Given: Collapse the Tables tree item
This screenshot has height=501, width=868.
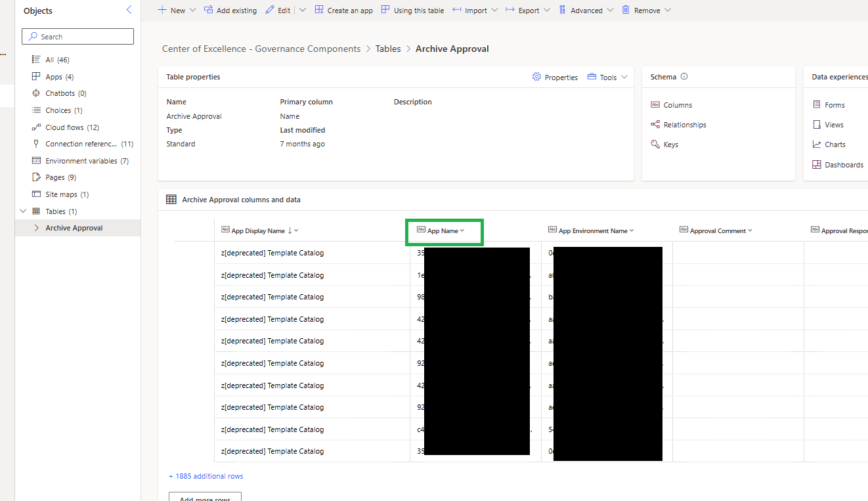Looking at the screenshot, I should click(x=24, y=211).
